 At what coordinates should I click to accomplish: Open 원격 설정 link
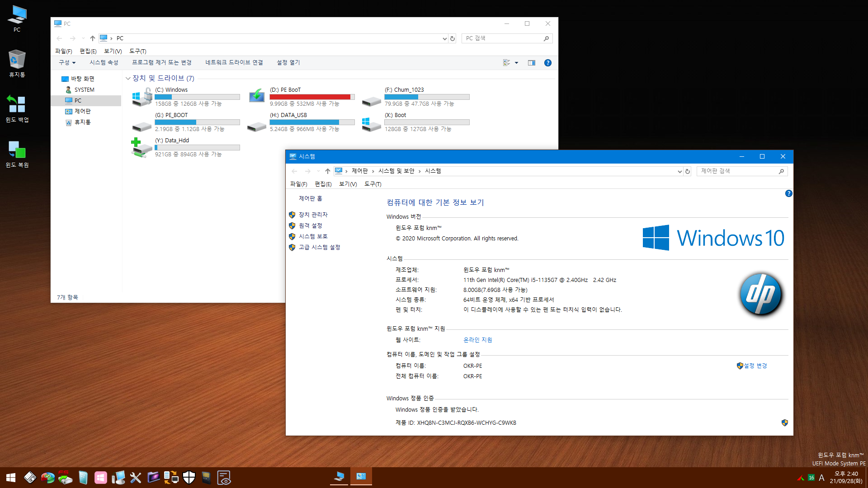pyautogui.click(x=310, y=225)
